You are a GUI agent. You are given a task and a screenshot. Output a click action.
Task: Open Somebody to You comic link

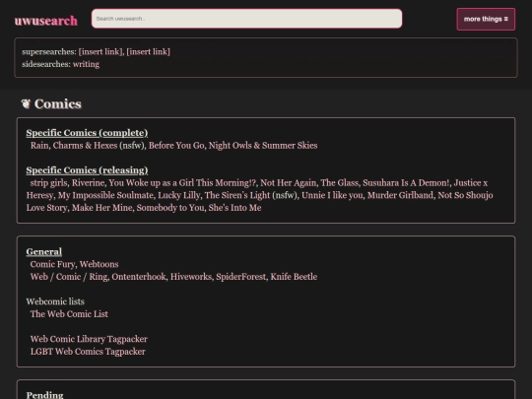click(x=170, y=207)
